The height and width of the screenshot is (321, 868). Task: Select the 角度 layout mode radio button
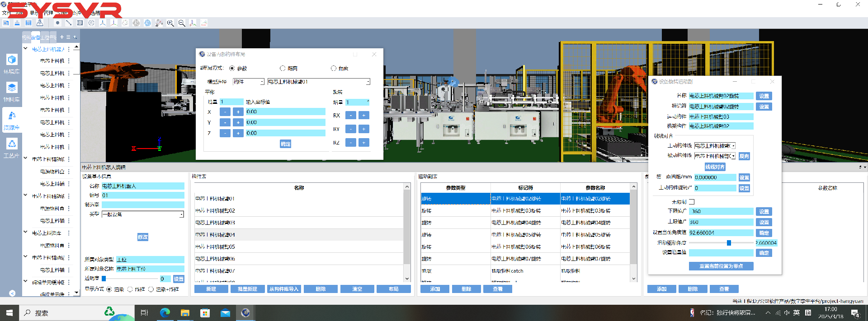(x=333, y=69)
